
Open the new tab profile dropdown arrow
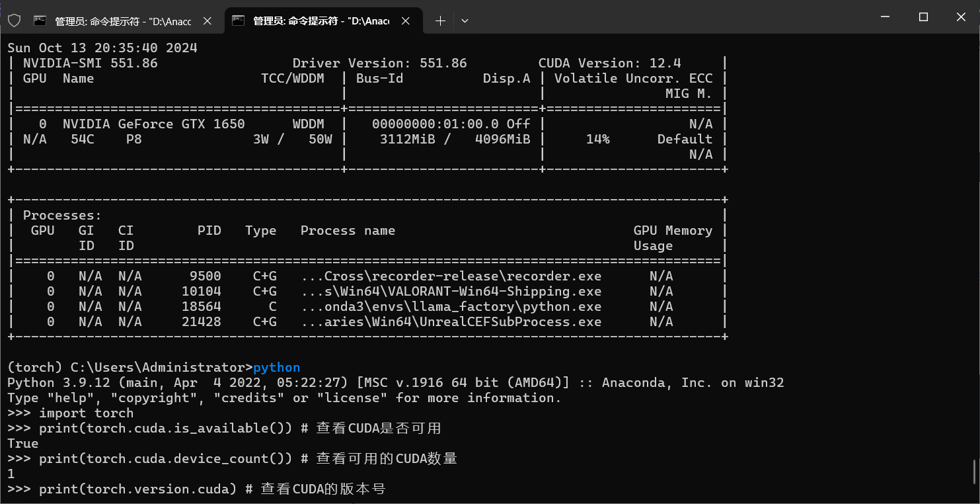coord(465,21)
